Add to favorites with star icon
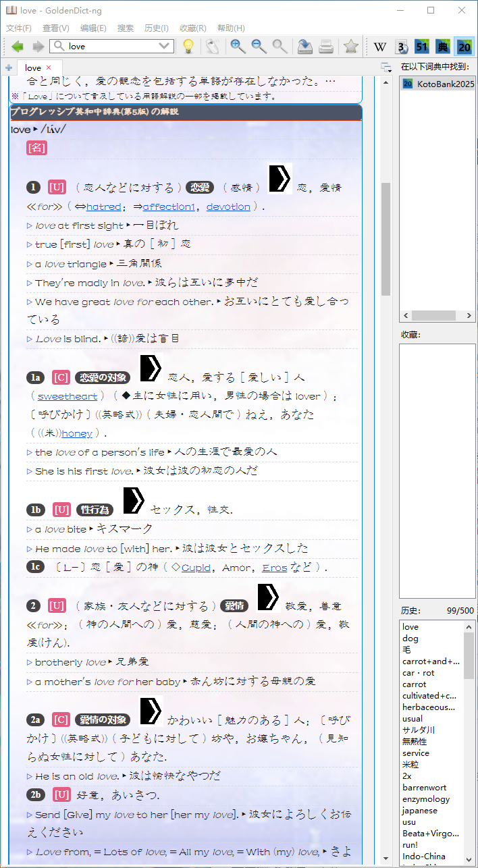This screenshot has width=478, height=868. (350, 47)
